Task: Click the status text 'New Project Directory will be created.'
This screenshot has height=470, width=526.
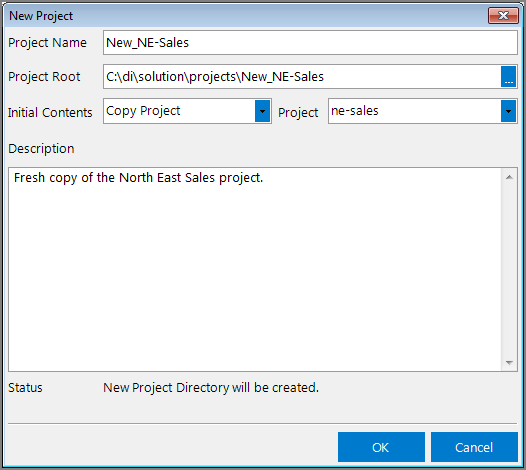Action: [x=211, y=387]
